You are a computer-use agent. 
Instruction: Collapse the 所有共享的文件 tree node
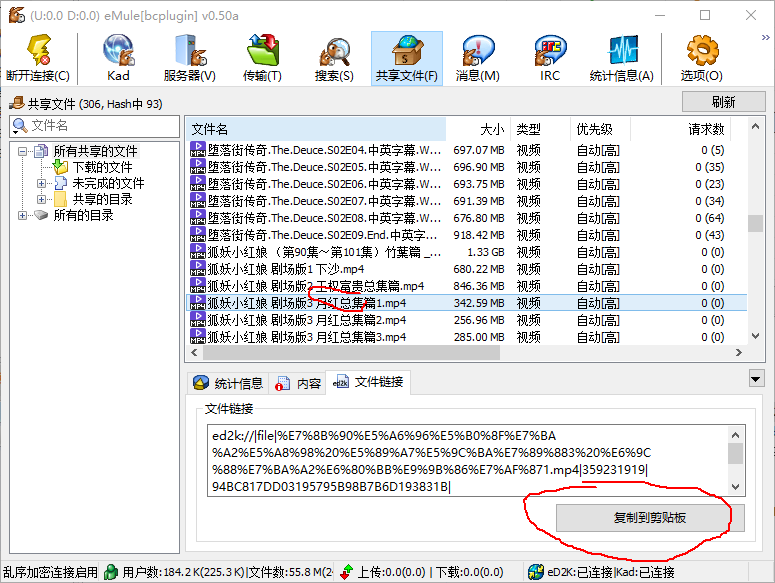(x=22, y=152)
